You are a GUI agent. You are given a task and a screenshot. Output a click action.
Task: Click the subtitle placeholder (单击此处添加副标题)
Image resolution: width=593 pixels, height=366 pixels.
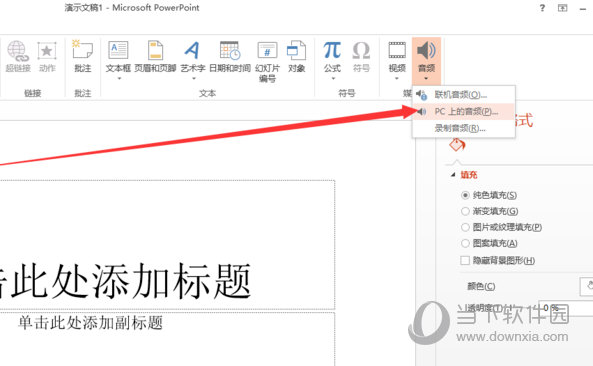point(90,323)
